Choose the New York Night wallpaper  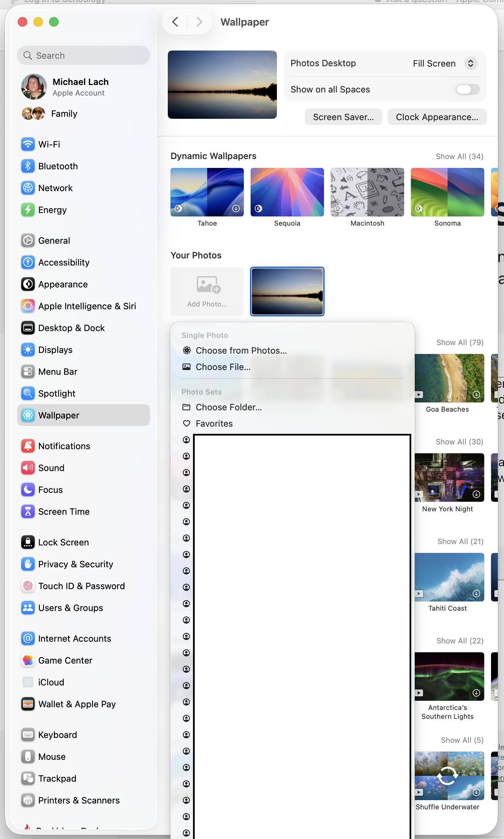[x=449, y=478]
